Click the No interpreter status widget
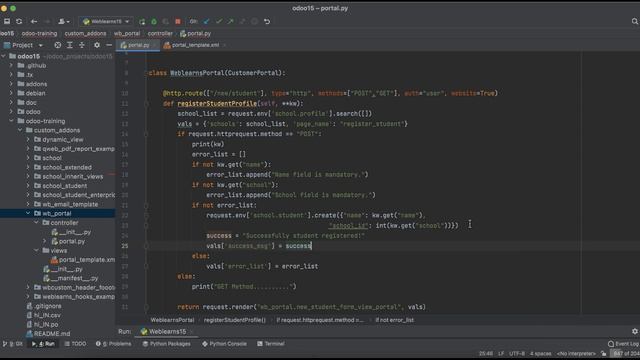The image size is (640, 360). point(576,353)
